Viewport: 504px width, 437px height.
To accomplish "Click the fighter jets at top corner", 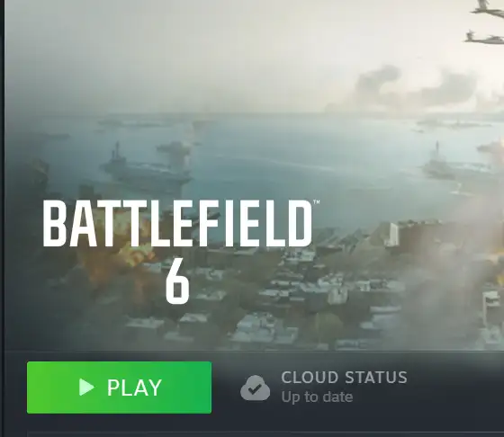I will click(485, 22).
